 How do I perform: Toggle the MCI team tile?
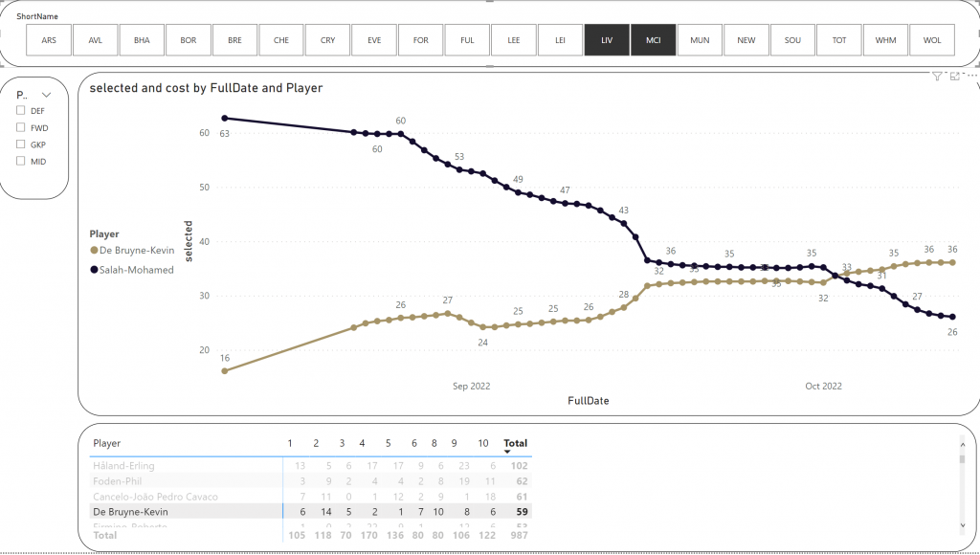point(654,41)
